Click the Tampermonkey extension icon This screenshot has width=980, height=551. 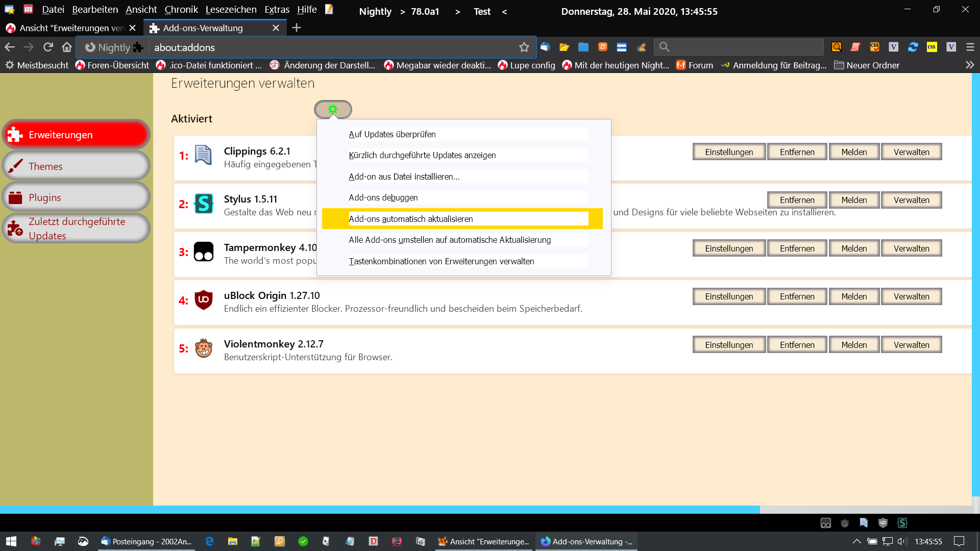pyautogui.click(x=204, y=252)
